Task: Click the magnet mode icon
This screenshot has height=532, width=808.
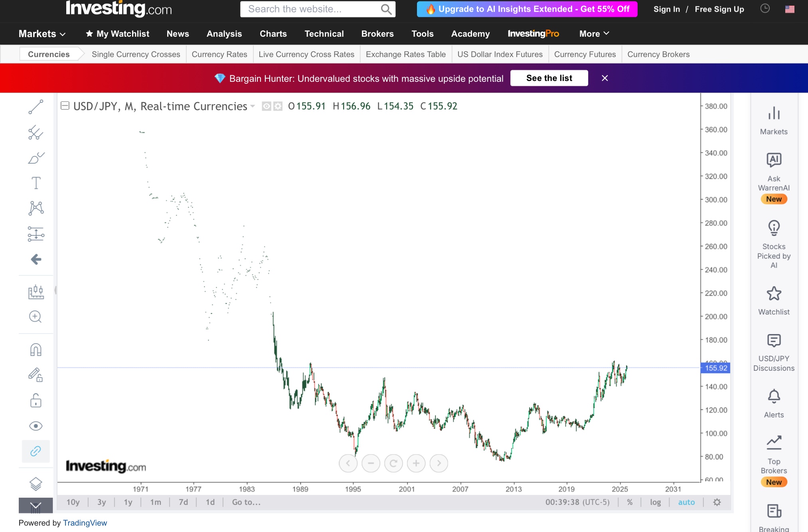Action: pyautogui.click(x=36, y=350)
